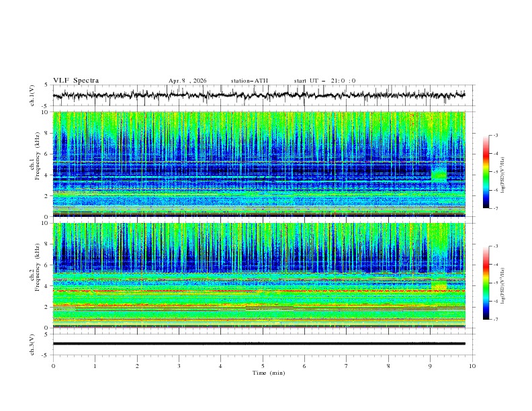Click time axis tick label "7"

click(347, 366)
